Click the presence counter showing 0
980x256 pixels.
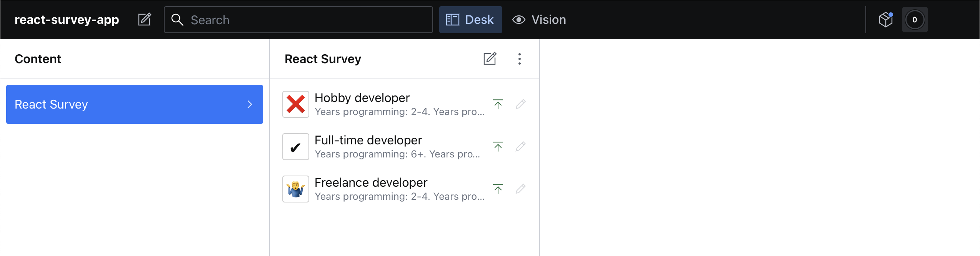915,20
